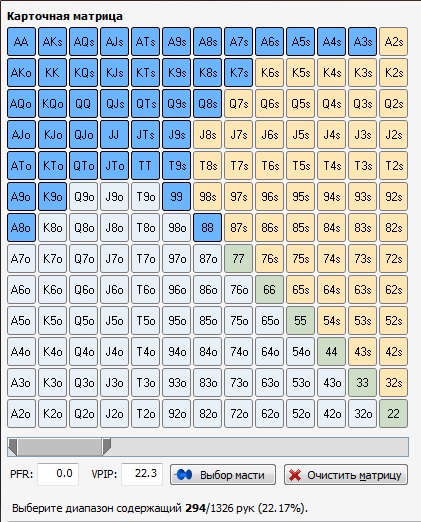Click the PFR value field
The height and width of the screenshot is (522, 421).
tap(58, 474)
